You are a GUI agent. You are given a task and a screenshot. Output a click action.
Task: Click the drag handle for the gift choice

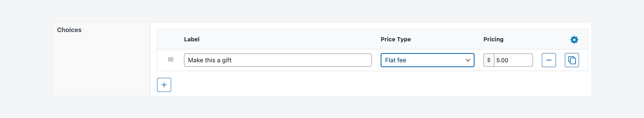pyautogui.click(x=171, y=59)
